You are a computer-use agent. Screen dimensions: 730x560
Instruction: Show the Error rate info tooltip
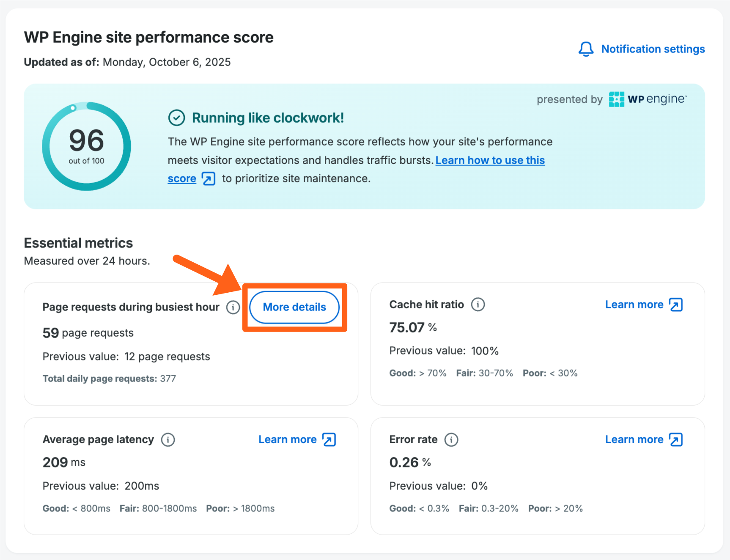click(x=451, y=440)
